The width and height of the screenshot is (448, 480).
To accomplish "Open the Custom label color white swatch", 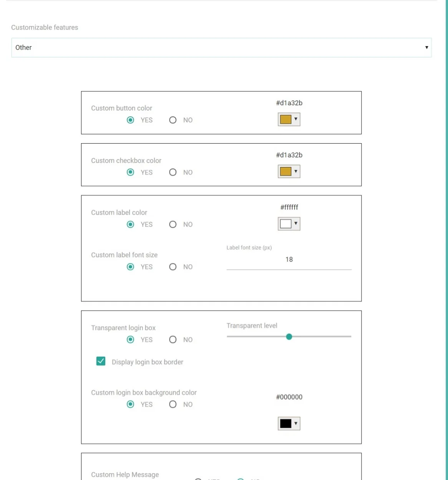I will tap(289, 223).
